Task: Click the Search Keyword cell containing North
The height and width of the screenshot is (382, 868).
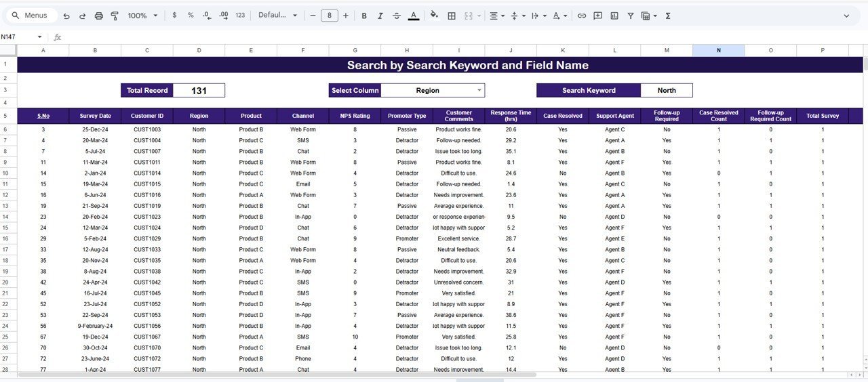Action: [666, 90]
